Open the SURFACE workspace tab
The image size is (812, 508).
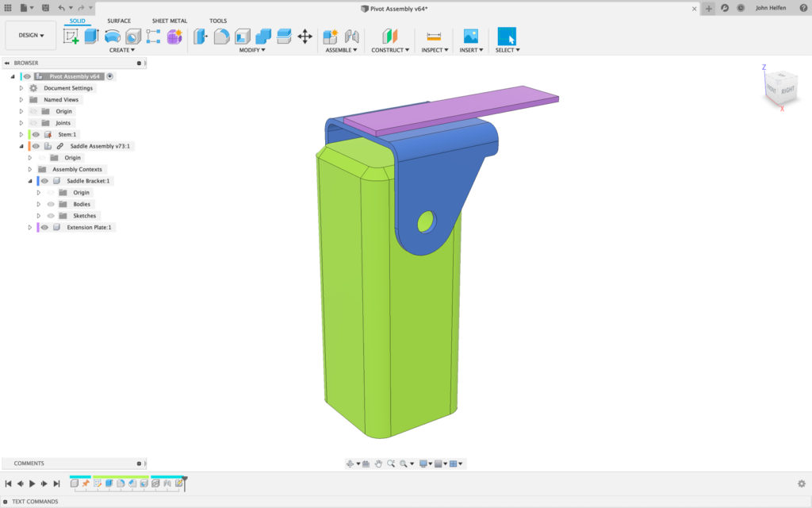(x=119, y=21)
